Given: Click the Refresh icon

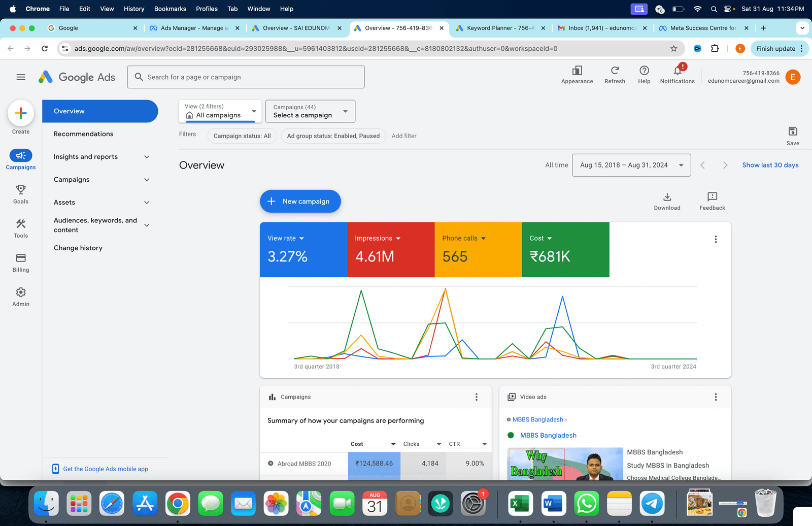Looking at the screenshot, I should (615, 71).
